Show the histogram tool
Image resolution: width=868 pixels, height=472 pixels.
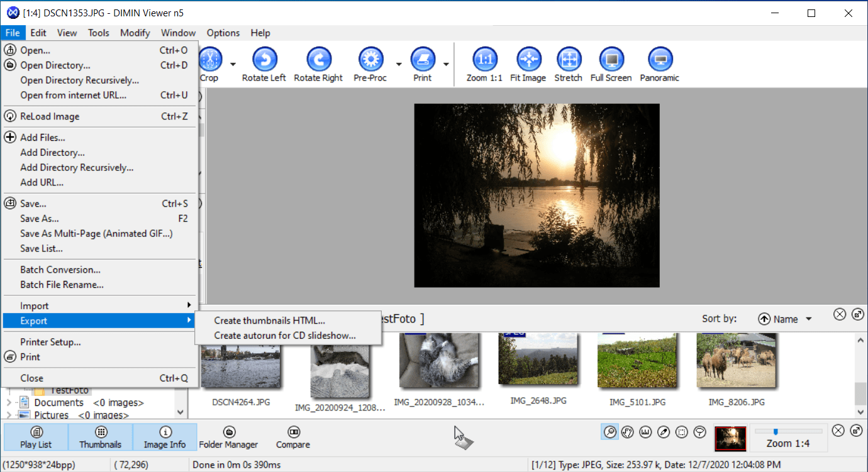tap(645, 432)
